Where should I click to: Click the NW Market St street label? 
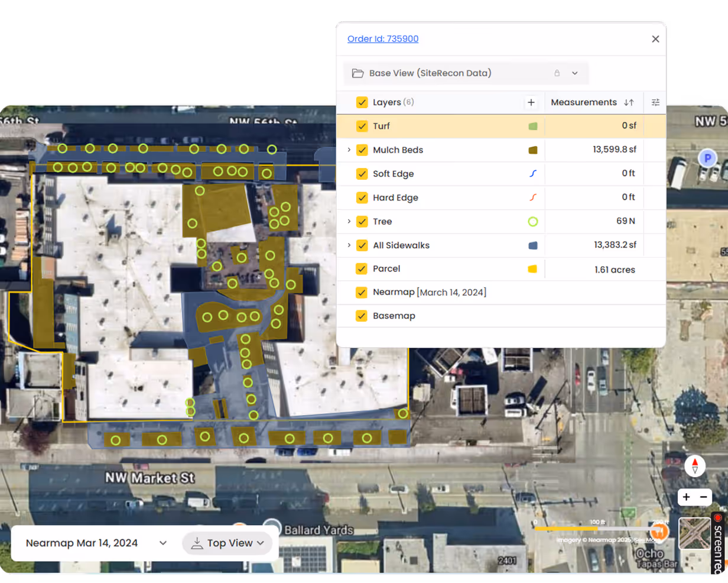[x=149, y=478]
